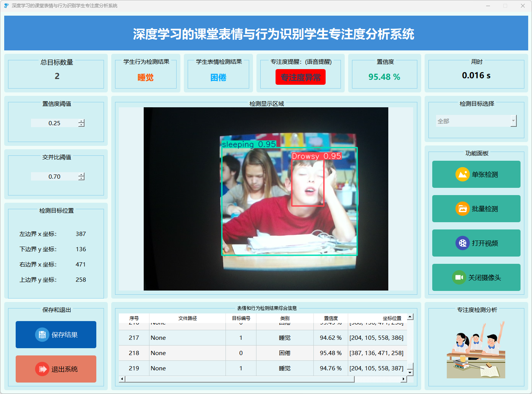Viewport: 532px width, 394px height.
Task: Click the horizontal scrollbar right arrow
Action: coord(403,379)
